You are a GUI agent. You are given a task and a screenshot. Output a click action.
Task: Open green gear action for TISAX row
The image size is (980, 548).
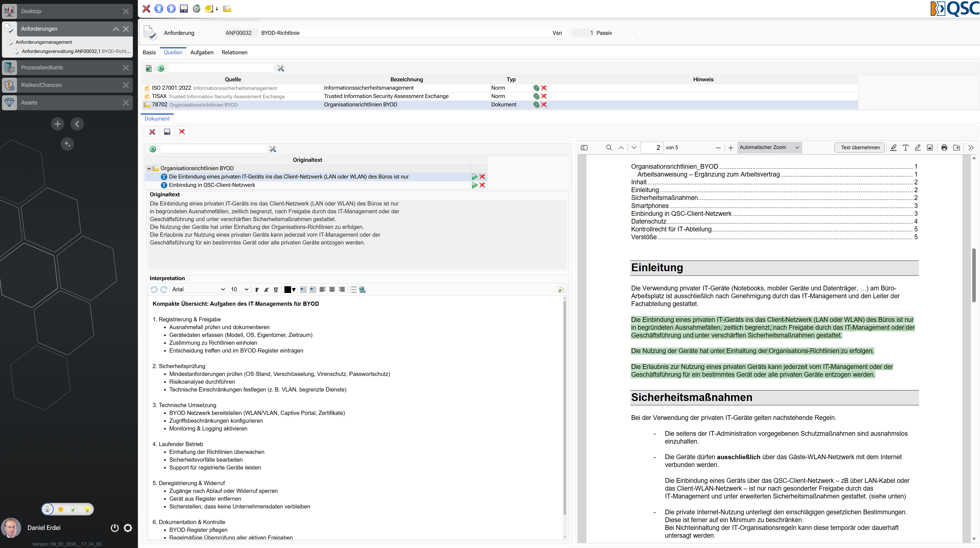tap(536, 96)
